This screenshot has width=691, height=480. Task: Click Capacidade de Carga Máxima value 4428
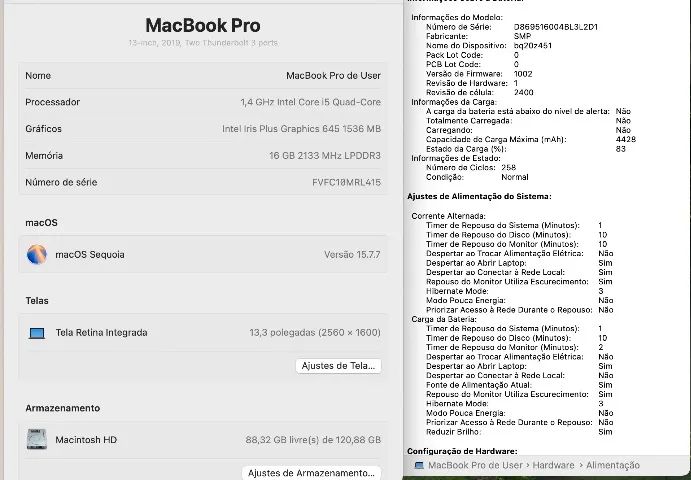[x=626, y=139]
